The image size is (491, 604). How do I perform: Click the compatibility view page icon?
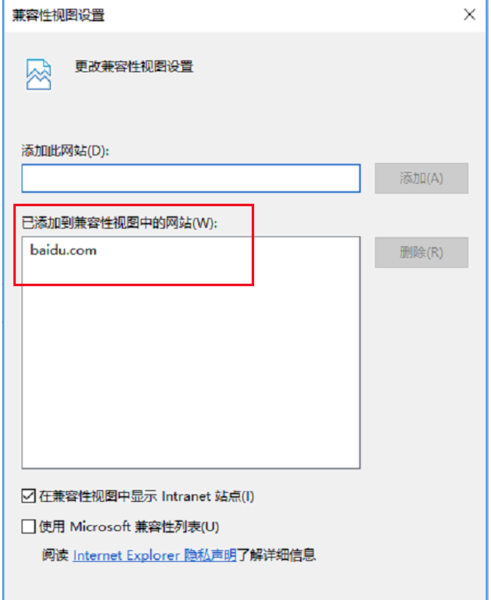[x=38, y=74]
